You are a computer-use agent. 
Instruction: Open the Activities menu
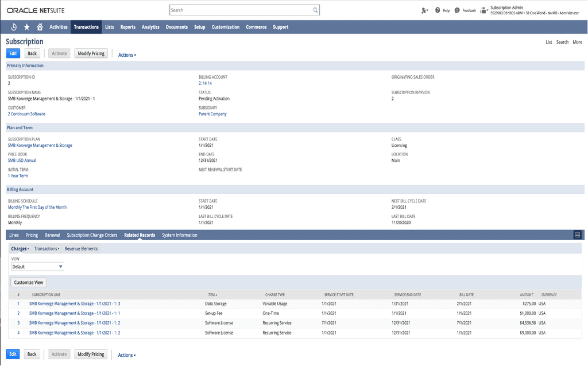point(59,27)
